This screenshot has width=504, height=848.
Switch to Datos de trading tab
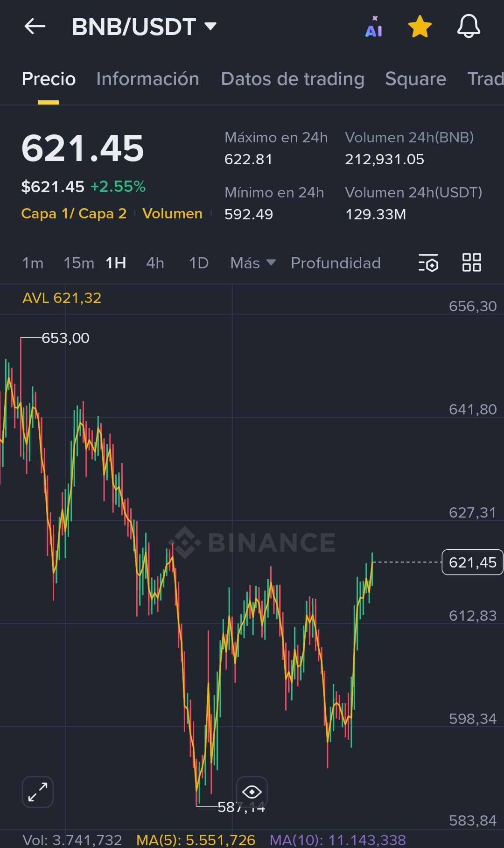(293, 79)
